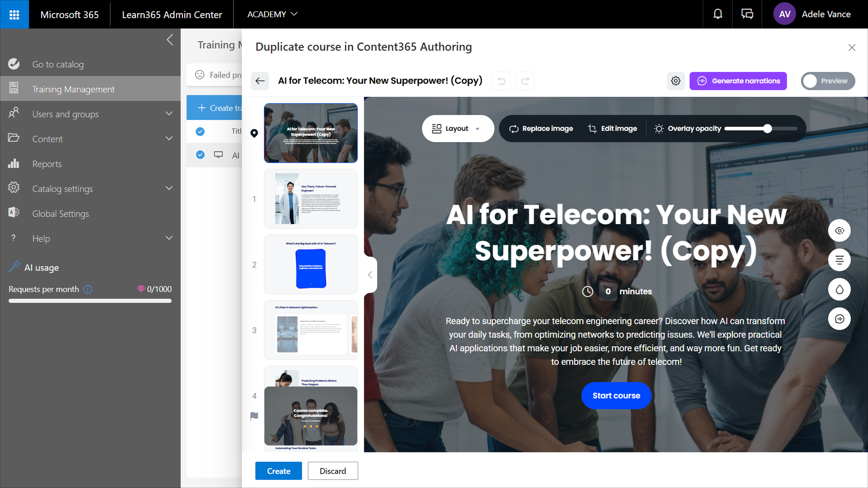Toggle the eye visibility icon on slide
The height and width of the screenshot is (488, 868).
(839, 231)
